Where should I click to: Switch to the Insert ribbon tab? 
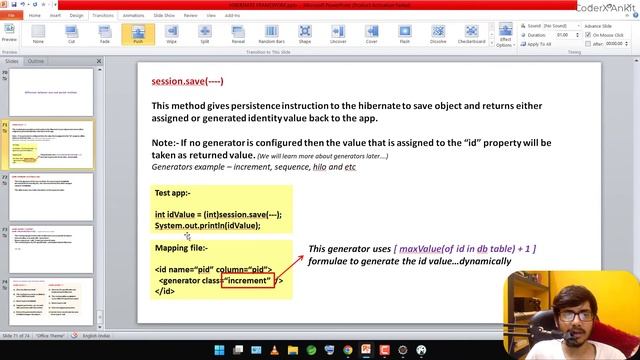point(55,16)
